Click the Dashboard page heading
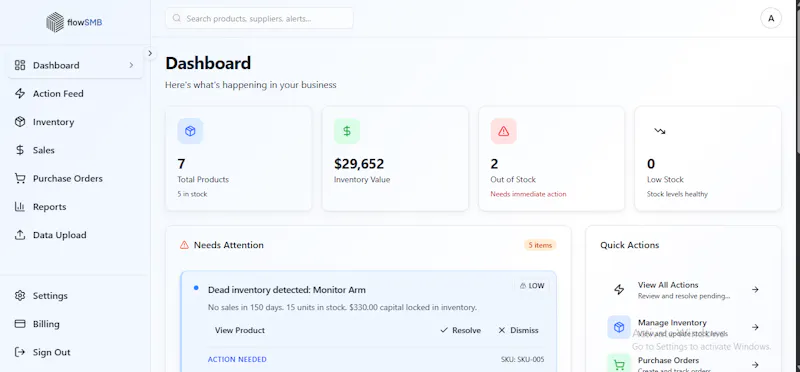 click(208, 63)
